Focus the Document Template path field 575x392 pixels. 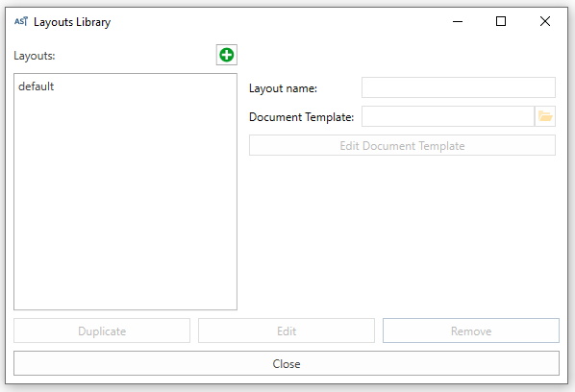[448, 116]
